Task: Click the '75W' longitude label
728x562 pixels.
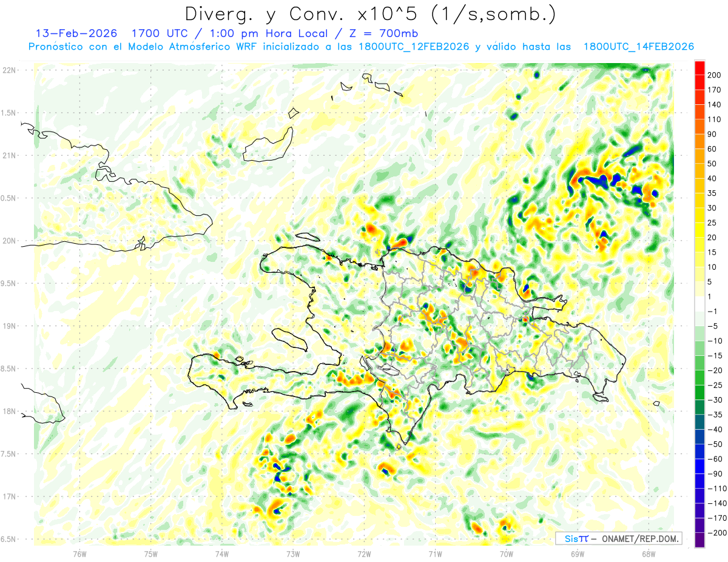Action: (150, 554)
